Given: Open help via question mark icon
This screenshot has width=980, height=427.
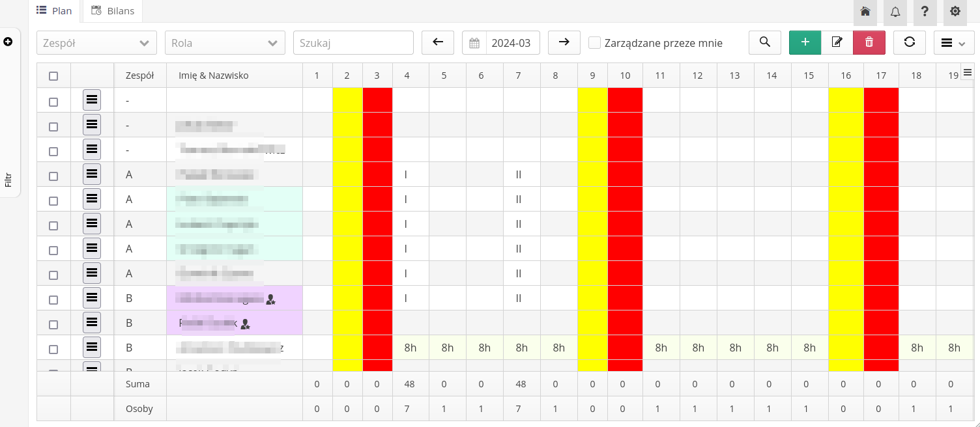Looking at the screenshot, I should tap(925, 12).
